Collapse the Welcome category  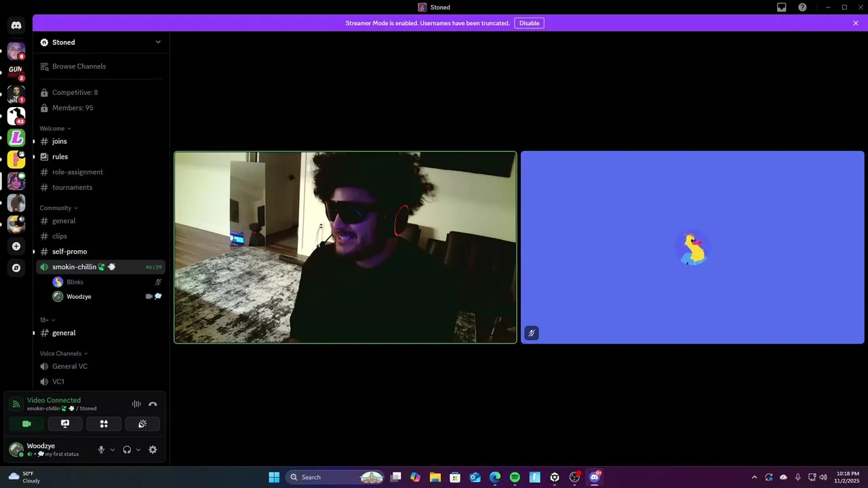click(55, 129)
